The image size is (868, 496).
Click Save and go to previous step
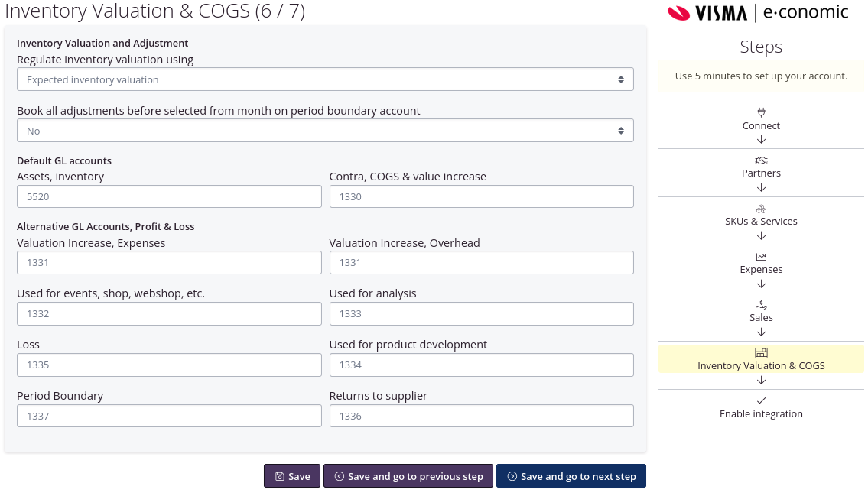point(408,476)
